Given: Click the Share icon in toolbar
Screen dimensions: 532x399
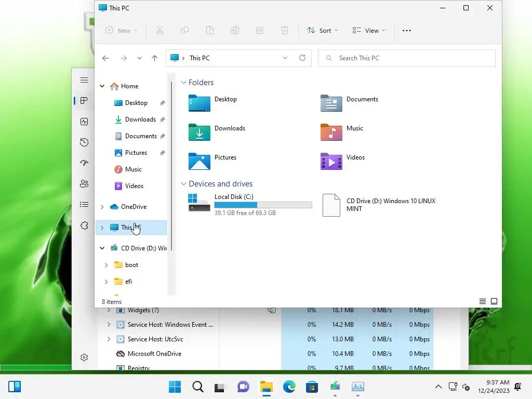Looking at the screenshot, I should (x=260, y=31).
